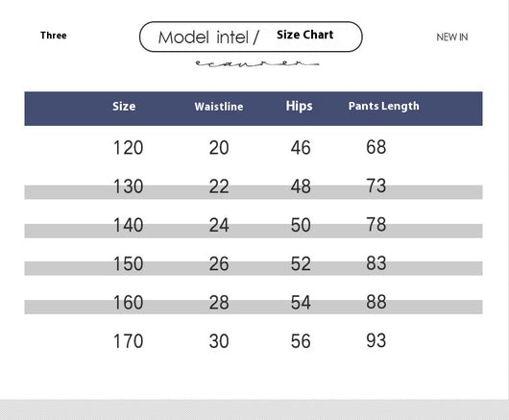This screenshot has height=420, width=509.
Task: Click the Size column header
Action: pyautogui.click(x=124, y=107)
